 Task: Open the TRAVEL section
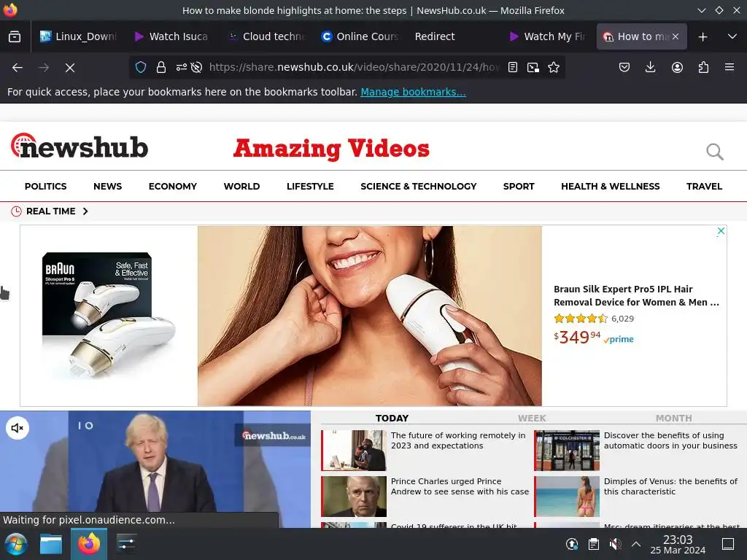pyautogui.click(x=704, y=186)
